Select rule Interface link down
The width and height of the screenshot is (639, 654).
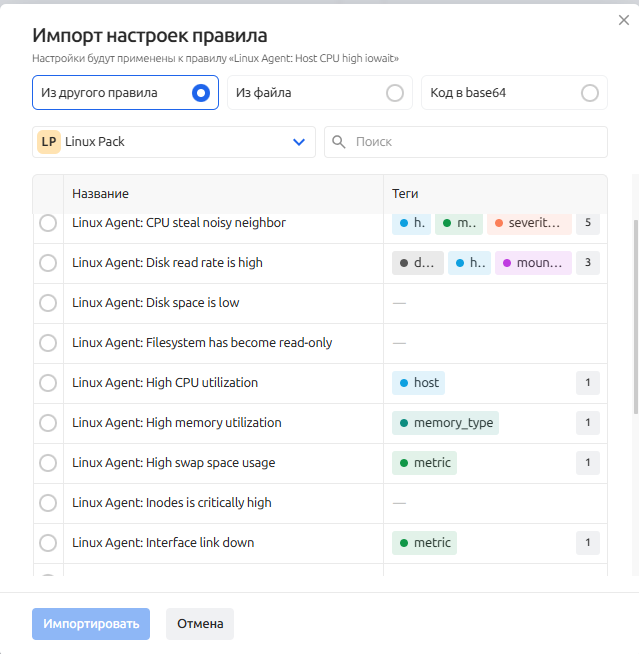(x=48, y=543)
